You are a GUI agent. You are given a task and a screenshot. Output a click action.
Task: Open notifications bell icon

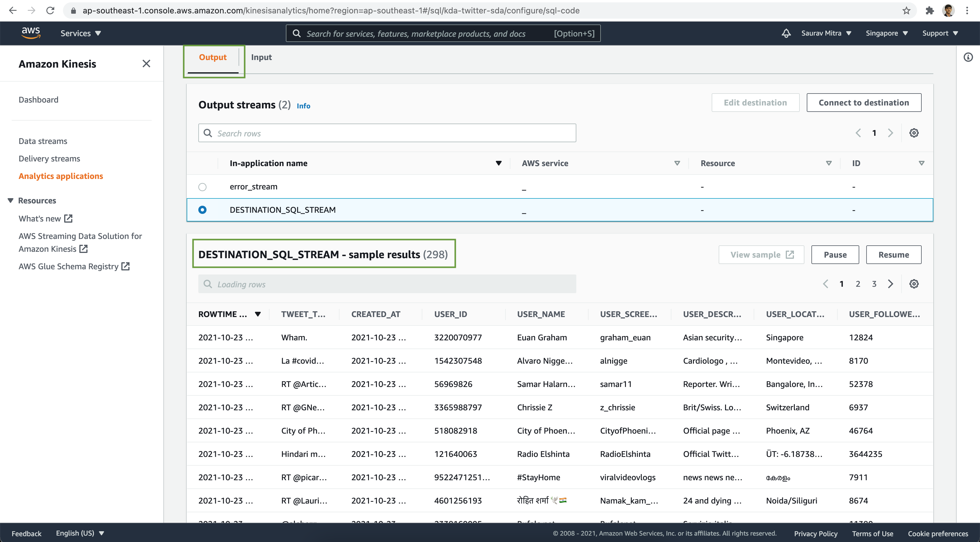[x=786, y=33]
